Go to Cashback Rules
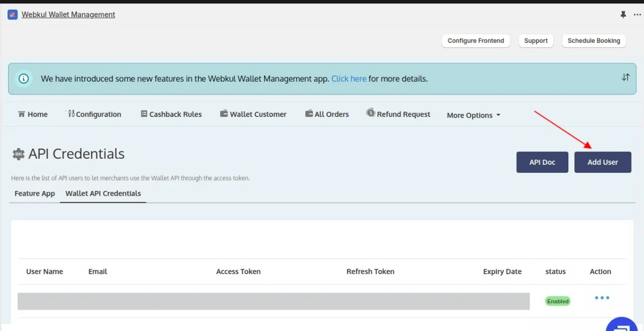 pyautogui.click(x=171, y=114)
